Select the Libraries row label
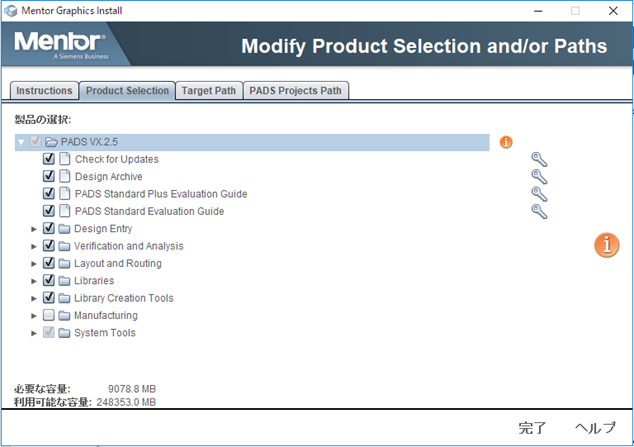 (x=94, y=281)
